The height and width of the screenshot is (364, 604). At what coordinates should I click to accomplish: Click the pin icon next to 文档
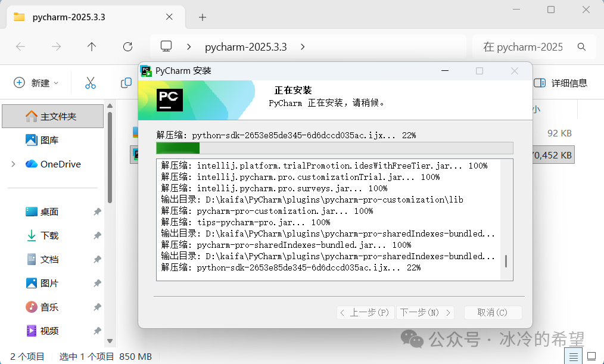(x=97, y=260)
